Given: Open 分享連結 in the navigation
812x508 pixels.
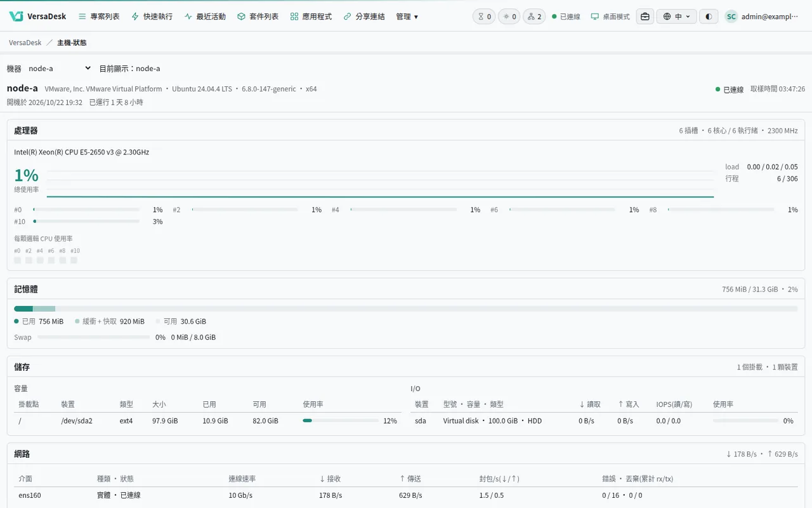Looking at the screenshot, I should [363, 17].
